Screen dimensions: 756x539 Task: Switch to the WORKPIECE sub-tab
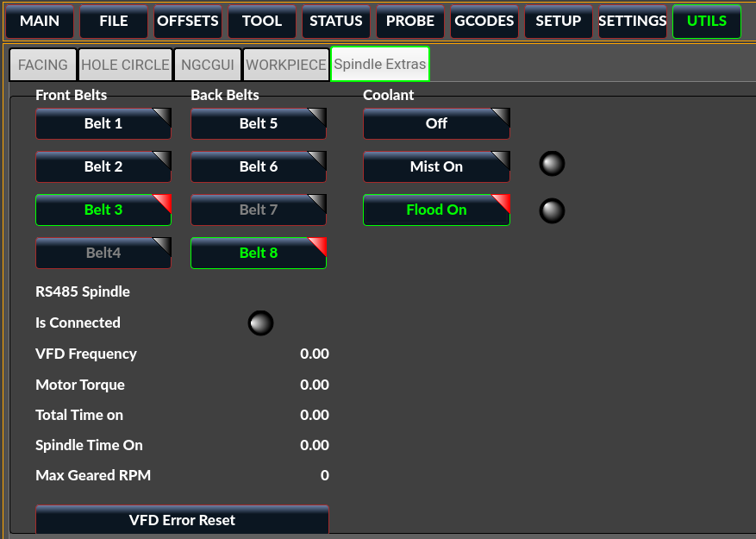tap(286, 64)
